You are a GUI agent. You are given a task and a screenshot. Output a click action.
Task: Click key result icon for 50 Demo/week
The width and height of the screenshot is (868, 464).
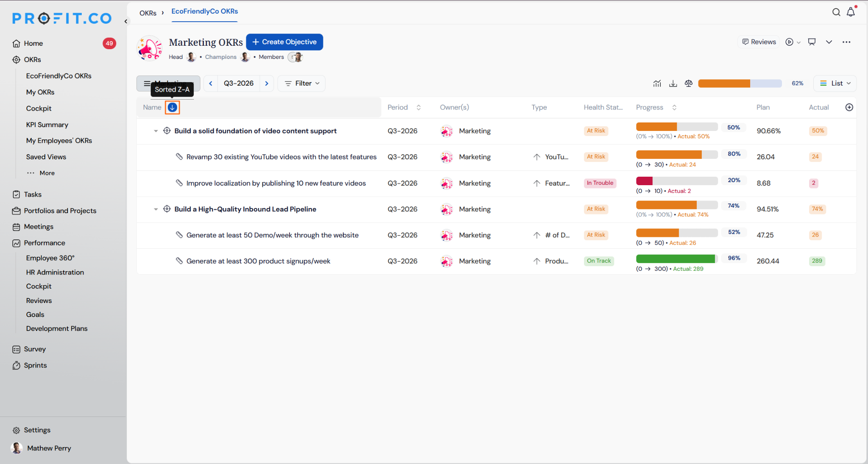179,235
